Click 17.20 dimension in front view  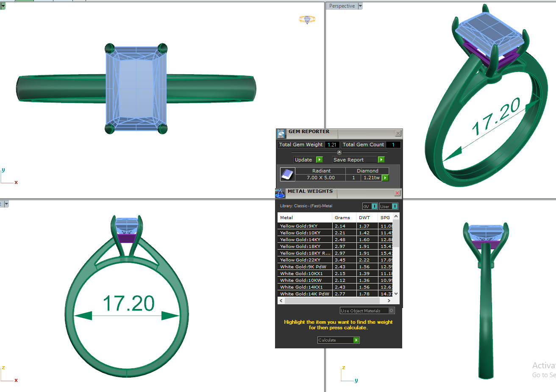[129, 304]
